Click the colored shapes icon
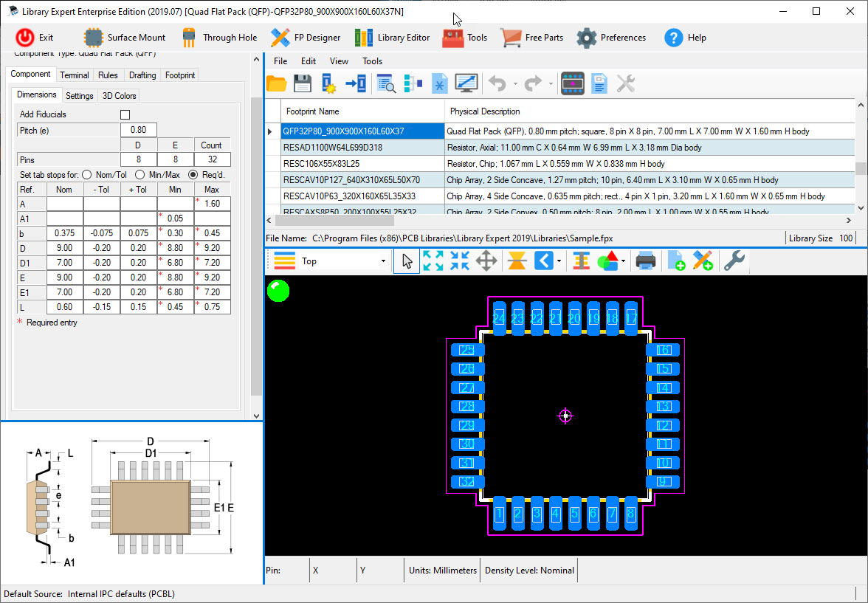Viewport: 868px width, 603px height. 608,261
